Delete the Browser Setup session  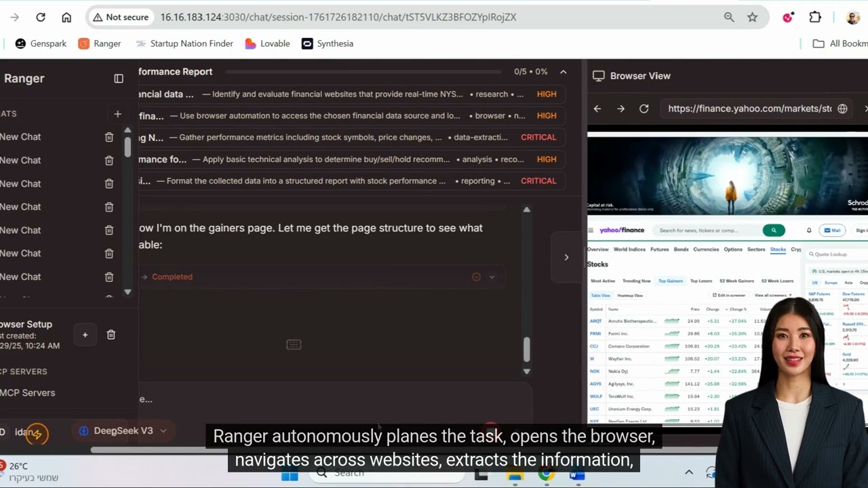pos(111,335)
